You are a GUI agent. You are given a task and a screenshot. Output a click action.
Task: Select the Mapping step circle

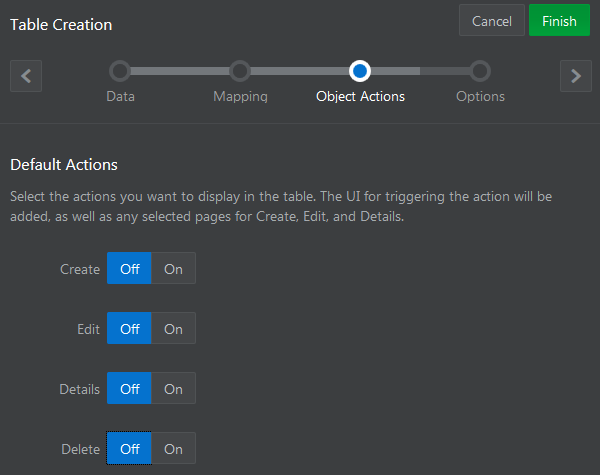click(240, 71)
